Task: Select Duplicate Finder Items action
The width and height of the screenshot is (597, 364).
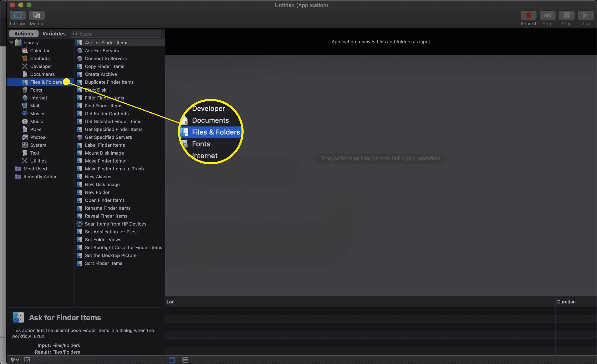Action: 120,82
